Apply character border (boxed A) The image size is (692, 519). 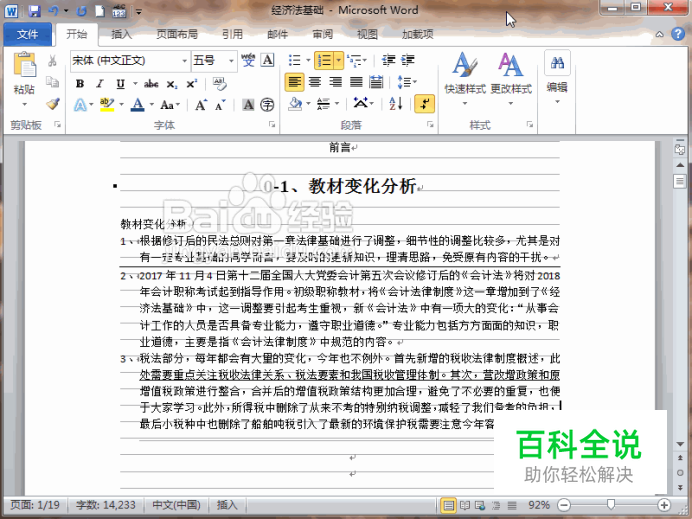267,60
